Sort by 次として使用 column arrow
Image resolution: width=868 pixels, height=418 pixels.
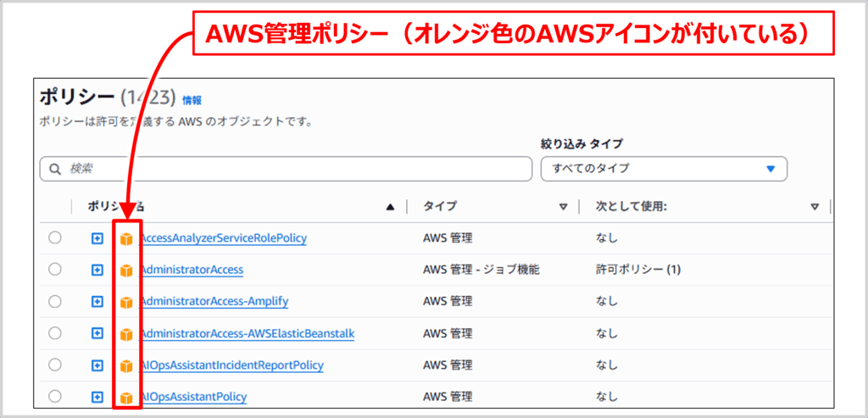click(x=815, y=207)
